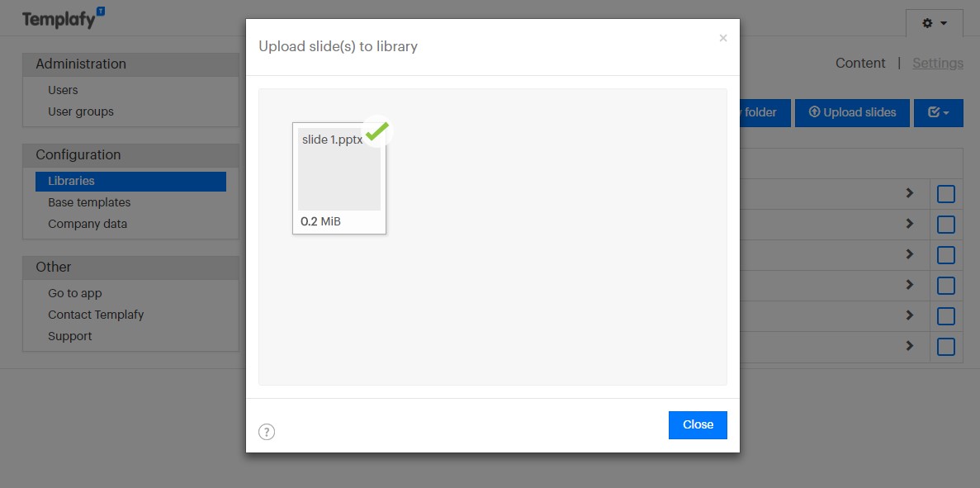Image resolution: width=980 pixels, height=488 pixels.
Task: Switch to the Content tab
Action: (860, 63)
